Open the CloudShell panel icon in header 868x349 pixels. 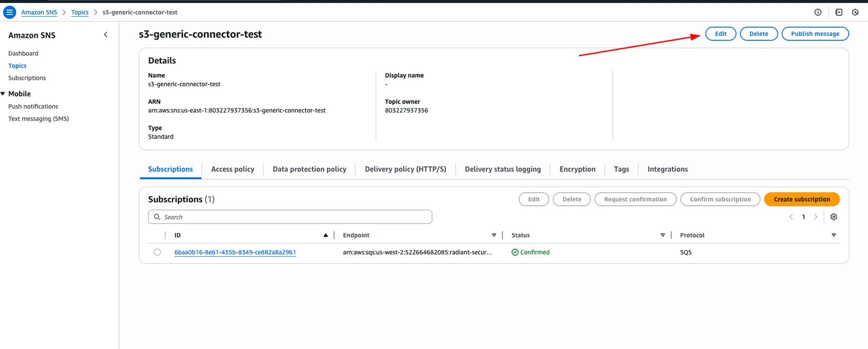pos(838,12)
